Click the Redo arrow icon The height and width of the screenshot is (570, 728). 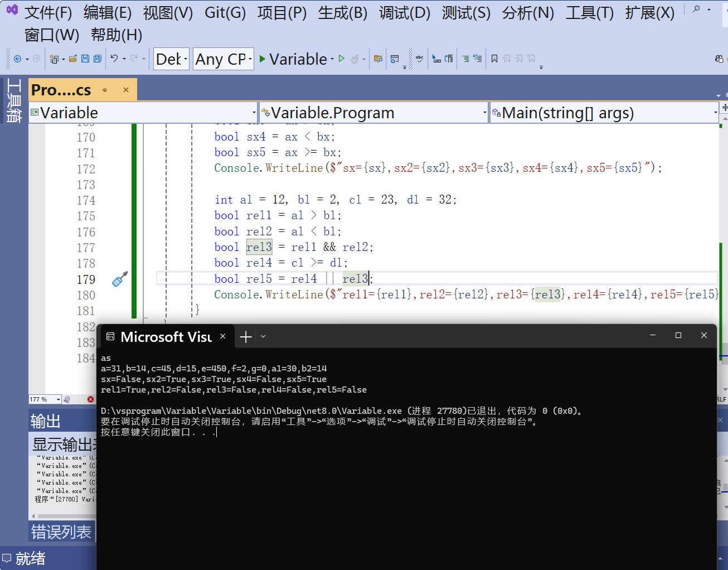coord(134,59)
